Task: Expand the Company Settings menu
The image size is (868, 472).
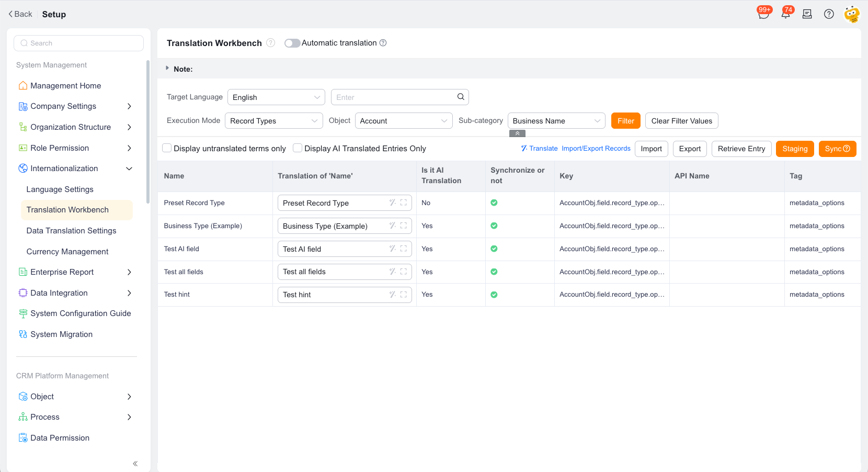Action: point(129,106)
